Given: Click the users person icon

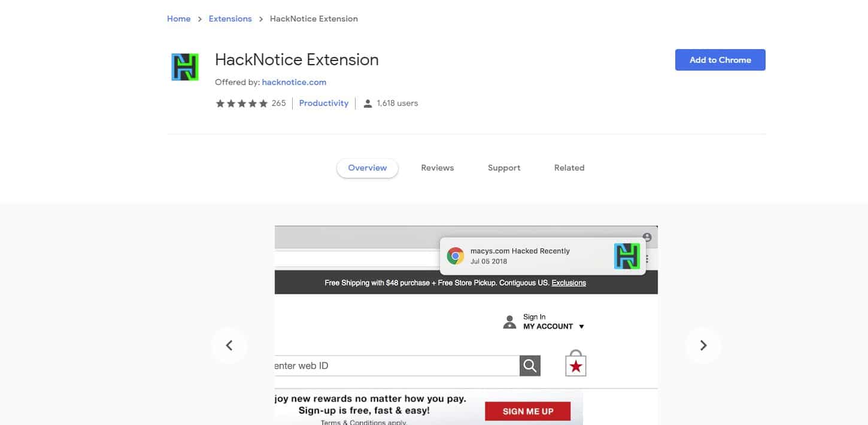Looking at the screenshot, I should (x=368, y=104).
